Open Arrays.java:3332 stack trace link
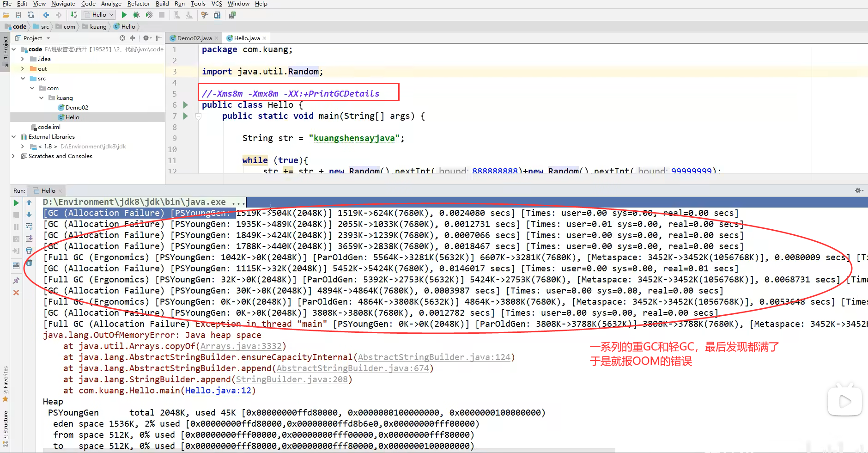 pos(241,346)
